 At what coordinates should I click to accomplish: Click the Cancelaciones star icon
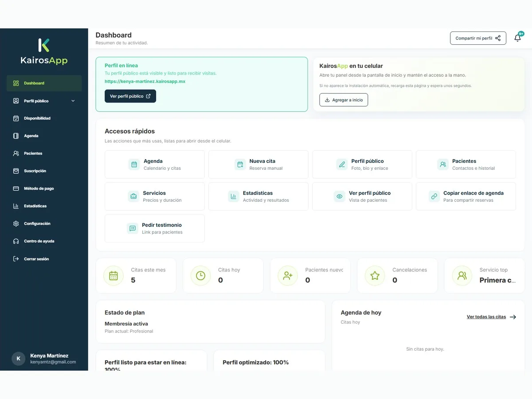pyautogui.click(x=375, y=276)
